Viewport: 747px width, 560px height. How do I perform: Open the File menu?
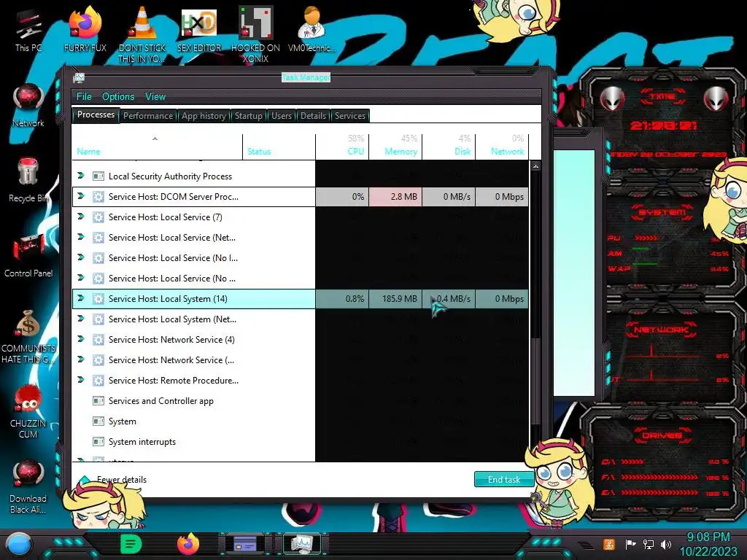tap(84, 97)
